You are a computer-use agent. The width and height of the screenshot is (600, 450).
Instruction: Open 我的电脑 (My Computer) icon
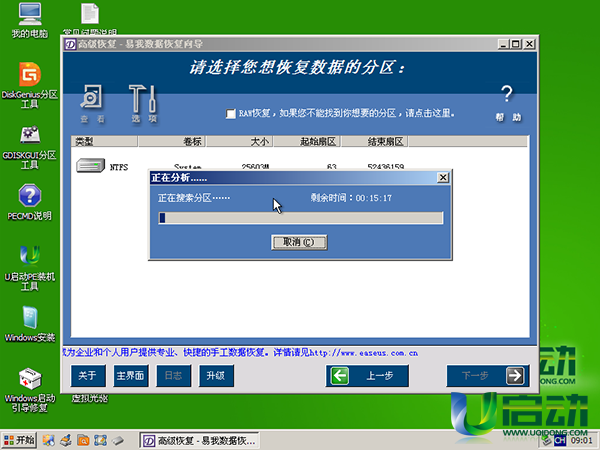[x=30, y=17]
